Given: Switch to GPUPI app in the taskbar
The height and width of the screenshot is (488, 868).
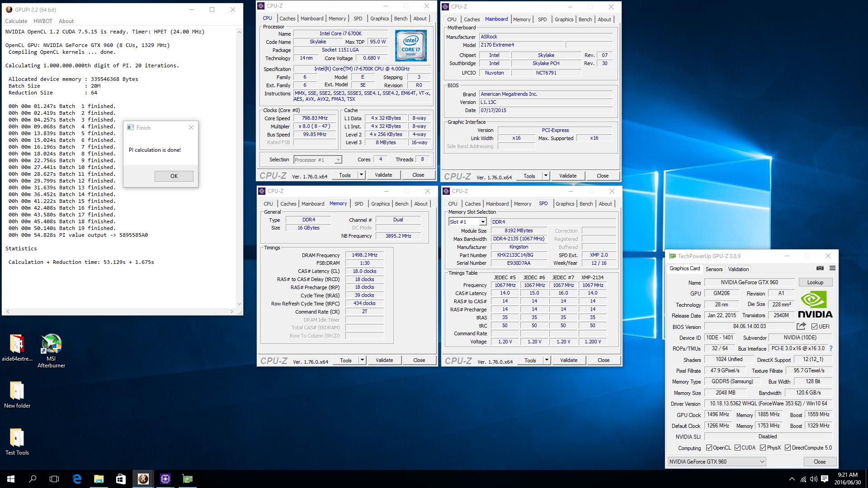Looking at the screenshot, I should [x=143, y=479].
